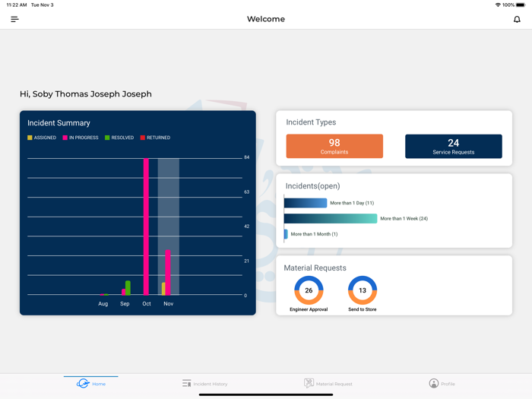
Task: Tap the Material Request tab icon
Action: point(309,384)
